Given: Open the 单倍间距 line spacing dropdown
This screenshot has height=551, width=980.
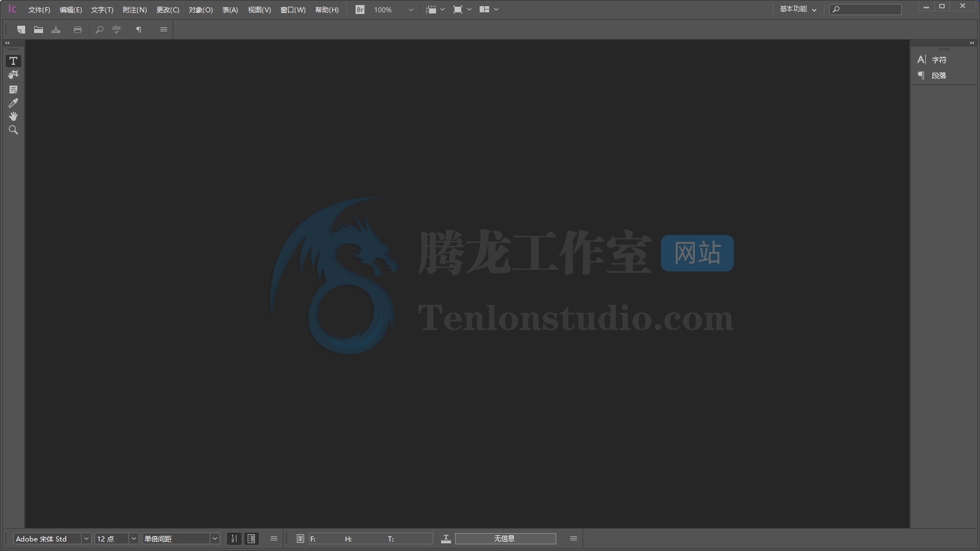Looking at the screenshot, I should (215, 539).
